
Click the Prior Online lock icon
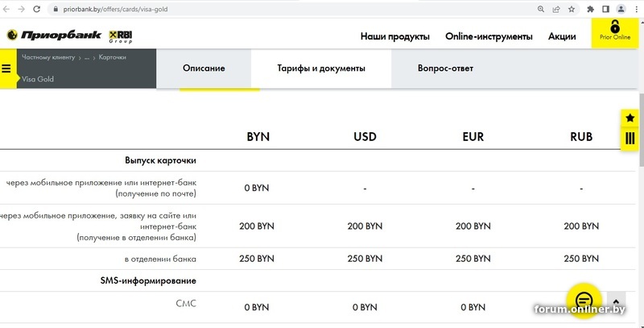(615, 27)
